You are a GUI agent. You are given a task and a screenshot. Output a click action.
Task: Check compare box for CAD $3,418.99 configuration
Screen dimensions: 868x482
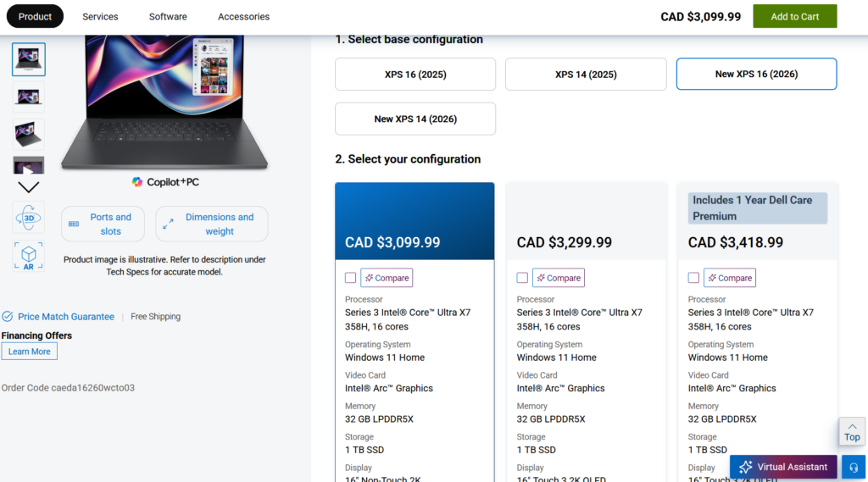pyautogui.click(x=693, y=278)
